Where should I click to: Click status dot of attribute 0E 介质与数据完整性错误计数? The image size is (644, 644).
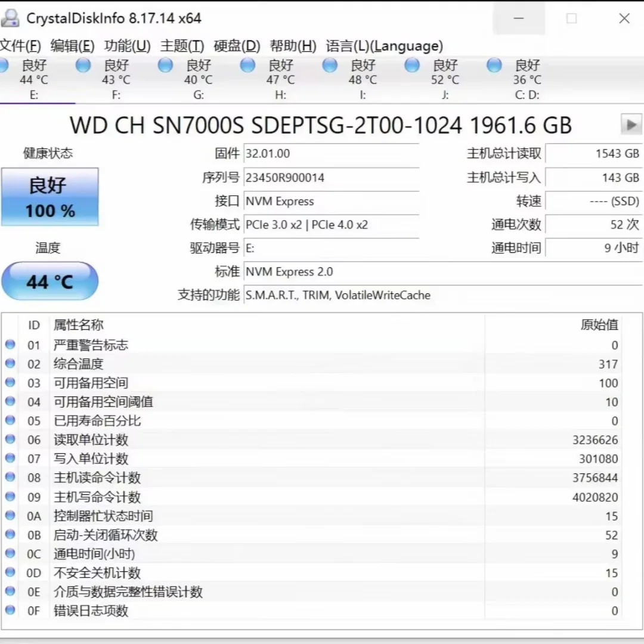(10, 592)
